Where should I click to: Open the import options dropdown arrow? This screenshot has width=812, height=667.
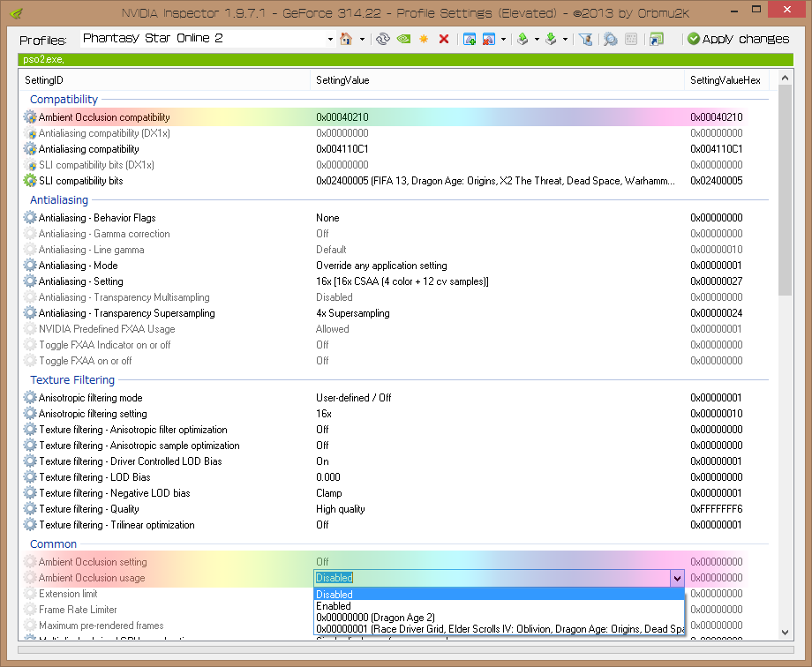(565, 39)
